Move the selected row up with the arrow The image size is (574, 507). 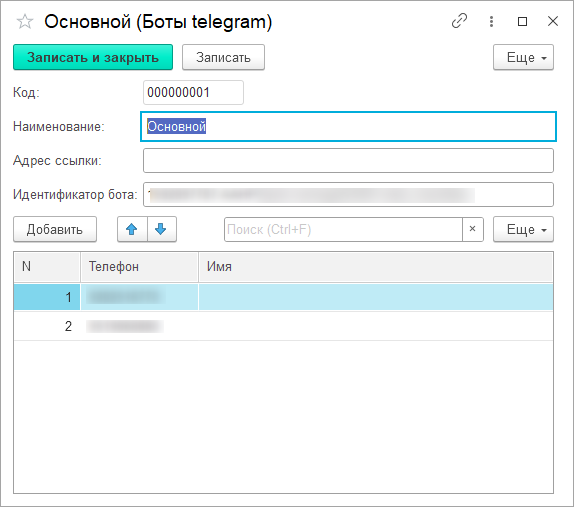point(132,230)
